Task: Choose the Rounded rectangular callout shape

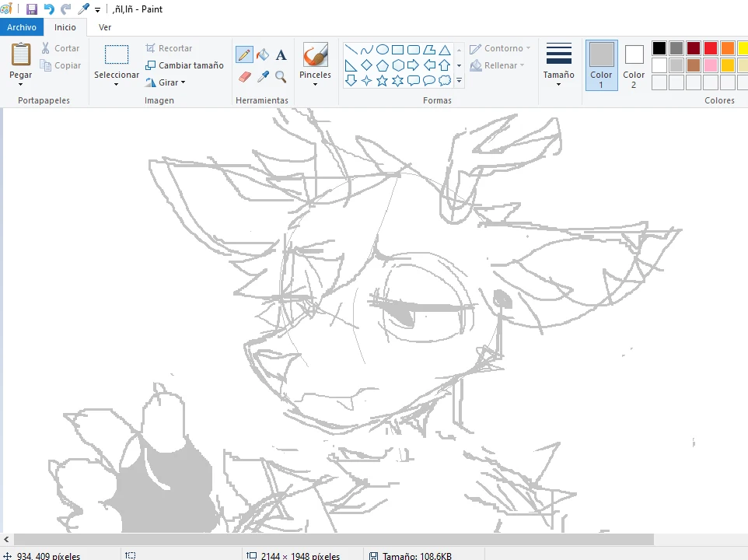Action: [x=414, y=81]
